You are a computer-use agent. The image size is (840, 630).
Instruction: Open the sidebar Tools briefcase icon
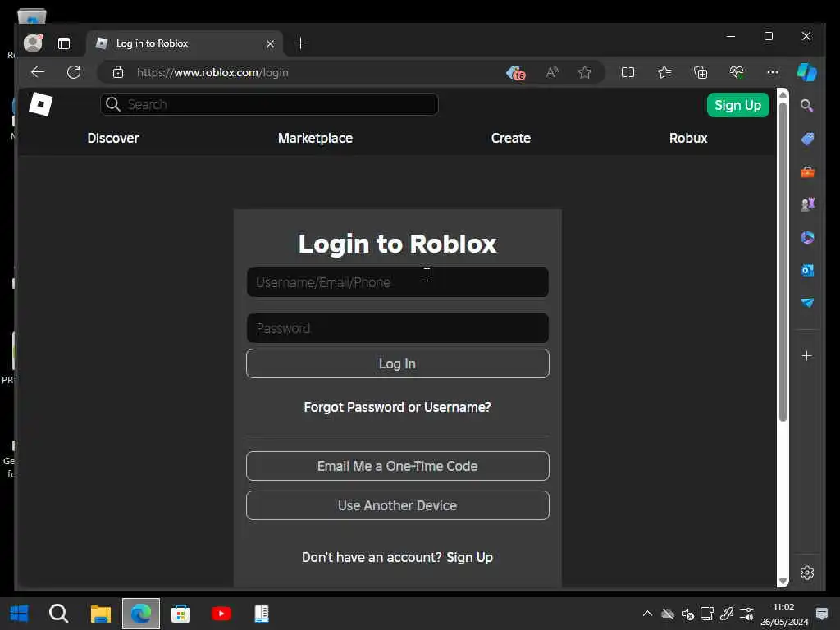click(x=807, y=172)
